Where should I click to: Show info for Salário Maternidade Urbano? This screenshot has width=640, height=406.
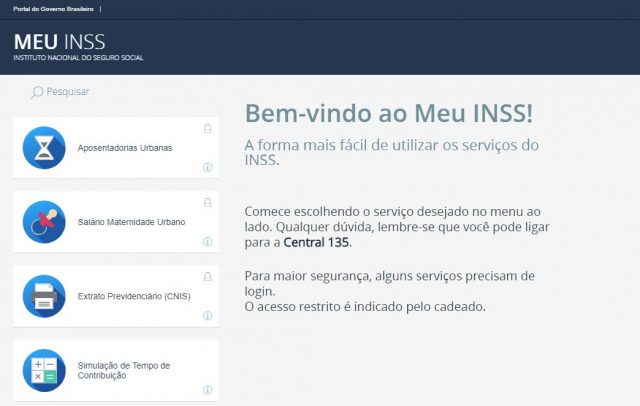[x=207, y=242]
